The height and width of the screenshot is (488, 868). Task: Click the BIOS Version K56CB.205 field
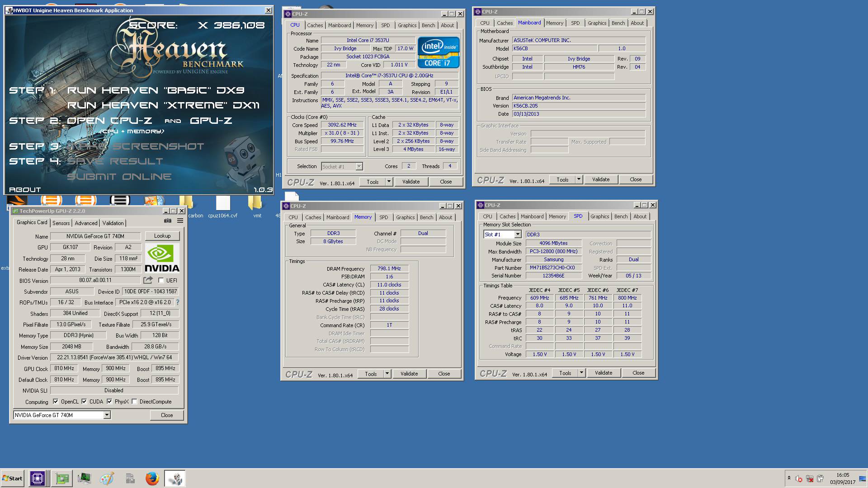point(579,106)
